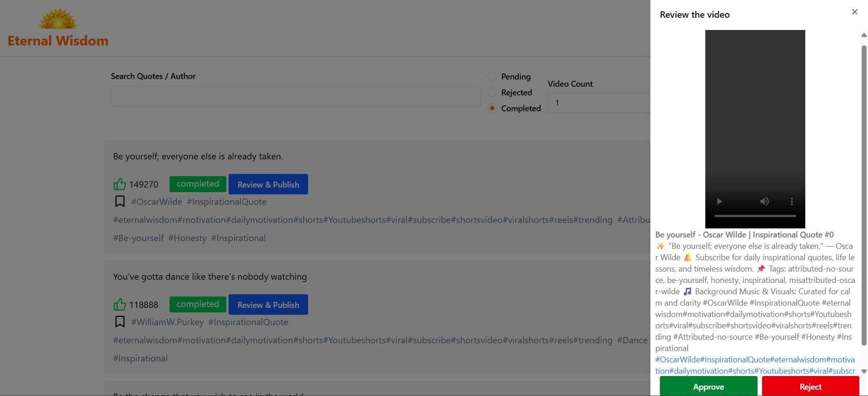
Task: Reject the video
Action: point(810,386)
